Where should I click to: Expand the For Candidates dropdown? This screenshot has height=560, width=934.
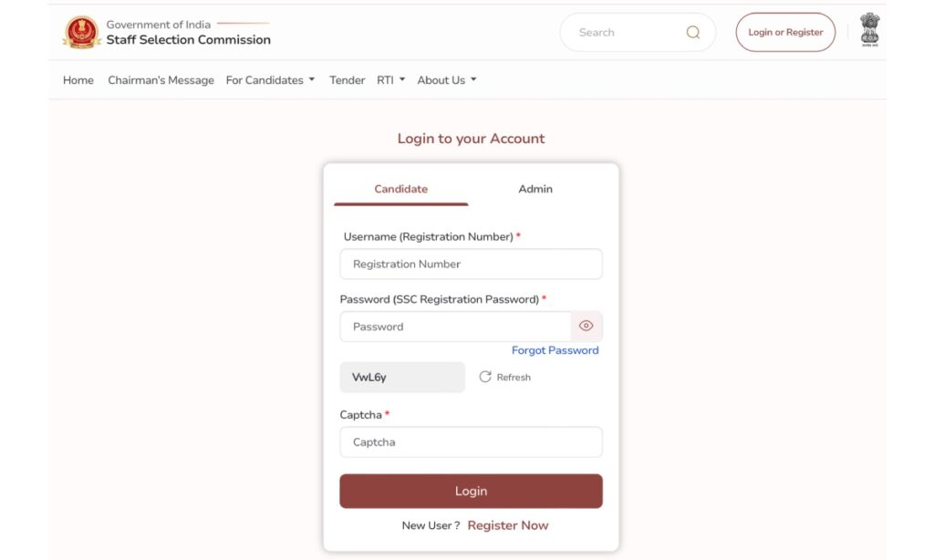270,80
